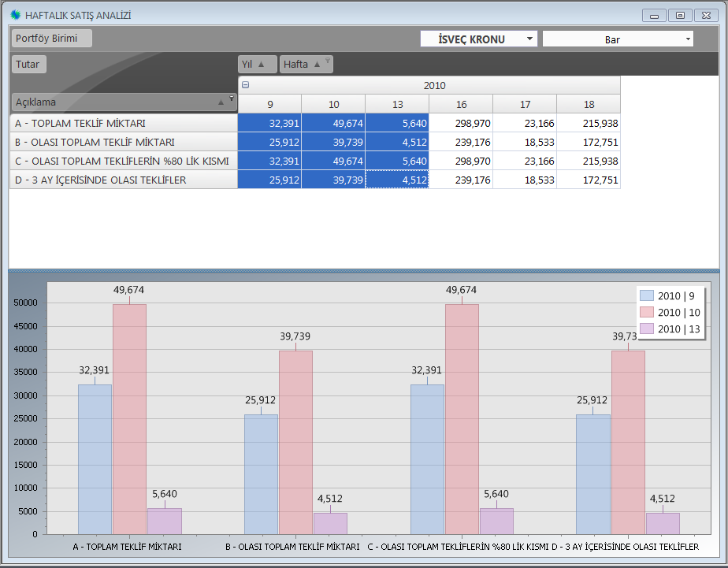Image resolution: width=728 pixels, height=568 pixels.
Task: Click the sort arrow on the Açıklama header
Action: tap(221, 102)
